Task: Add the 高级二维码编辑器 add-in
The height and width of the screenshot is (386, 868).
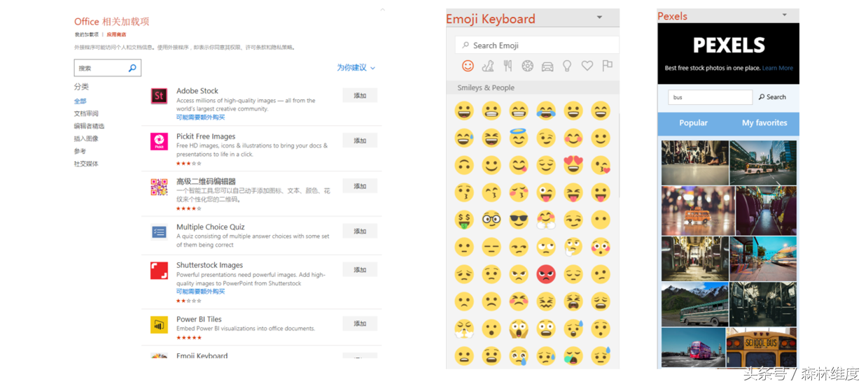Action: click(360, 186)
